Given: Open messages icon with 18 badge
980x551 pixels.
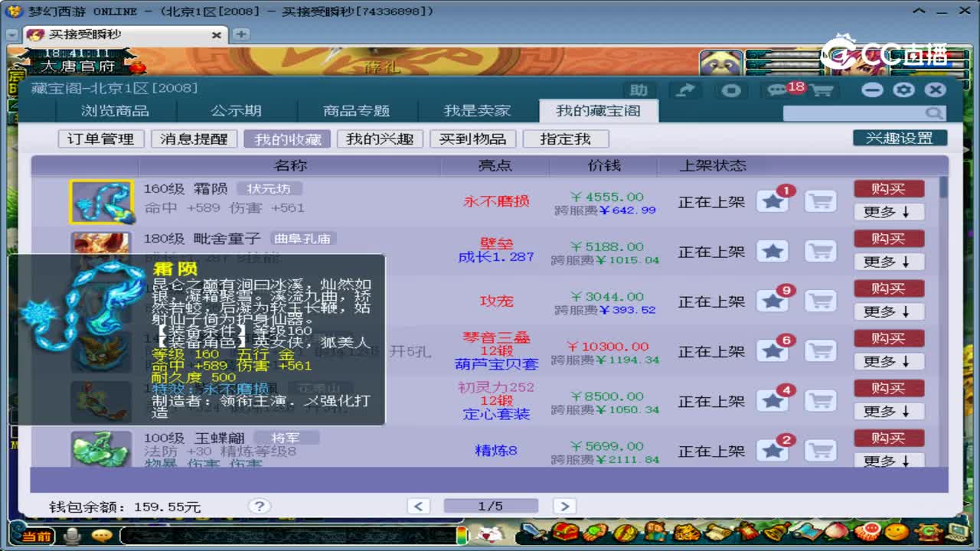Looking at the screenshot, I should pos(777,90).
